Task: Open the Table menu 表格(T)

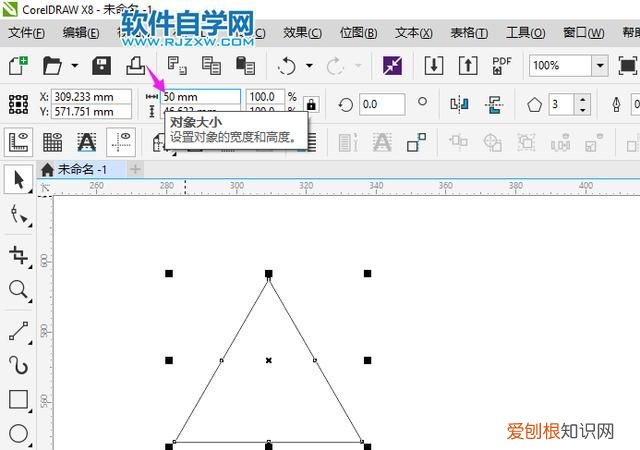Action: click(x=469, y=33)
